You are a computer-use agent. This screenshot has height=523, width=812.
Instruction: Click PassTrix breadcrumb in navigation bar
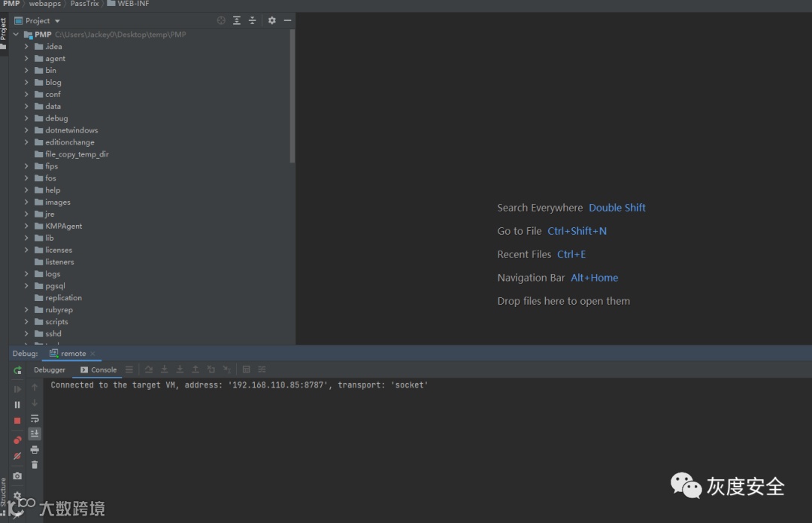click(x=84, y=4)
